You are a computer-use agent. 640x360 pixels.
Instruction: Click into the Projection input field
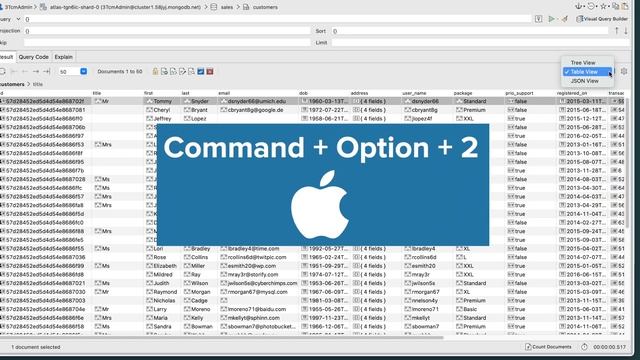click(167, 31)
